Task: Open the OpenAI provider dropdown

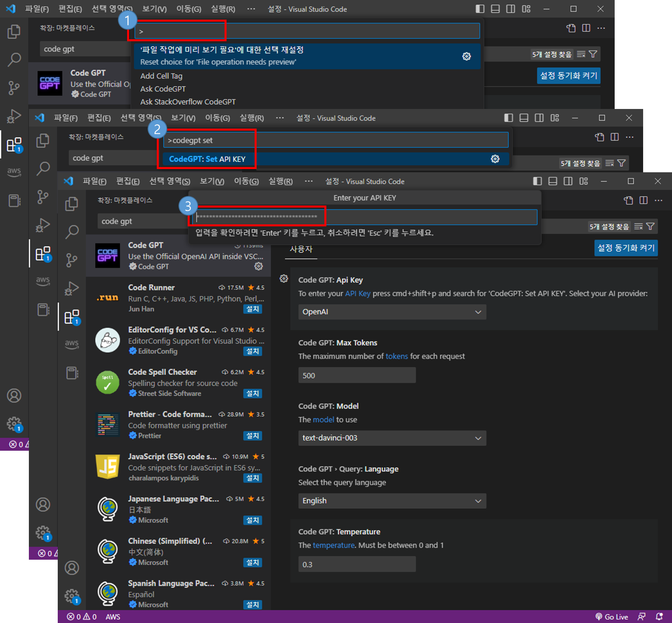Action: click(392, 312)
